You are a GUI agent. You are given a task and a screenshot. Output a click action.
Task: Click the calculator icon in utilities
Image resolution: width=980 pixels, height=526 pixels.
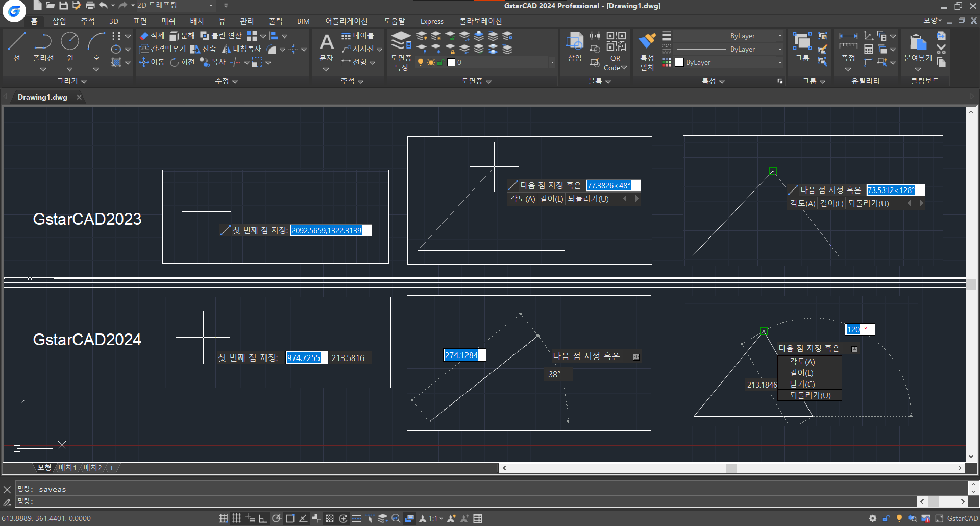tap(869, 49)
